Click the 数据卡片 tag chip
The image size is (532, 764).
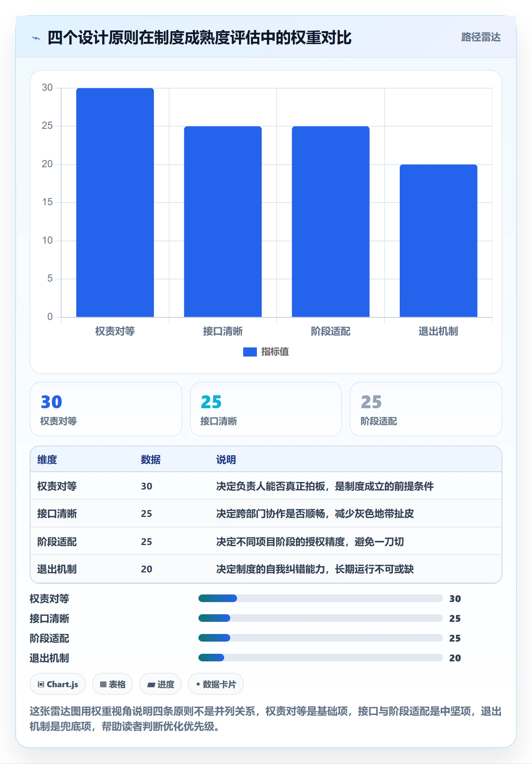pyautogui.click(x=216, y=684)
